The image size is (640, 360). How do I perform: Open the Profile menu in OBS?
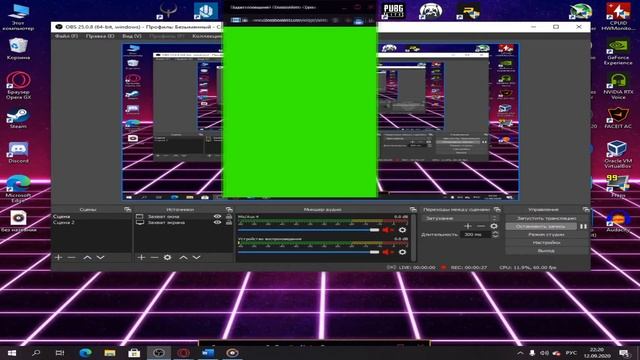click(x=167, y=36)
